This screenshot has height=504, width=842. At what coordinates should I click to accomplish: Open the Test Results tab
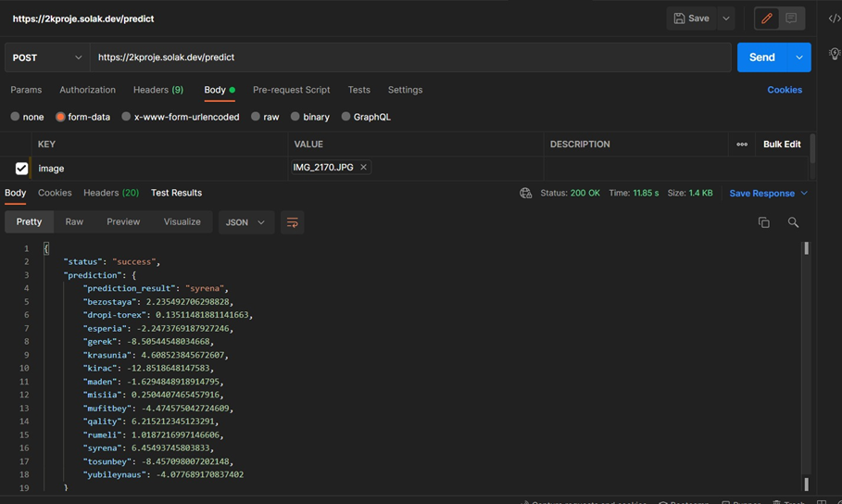[176, 193]
